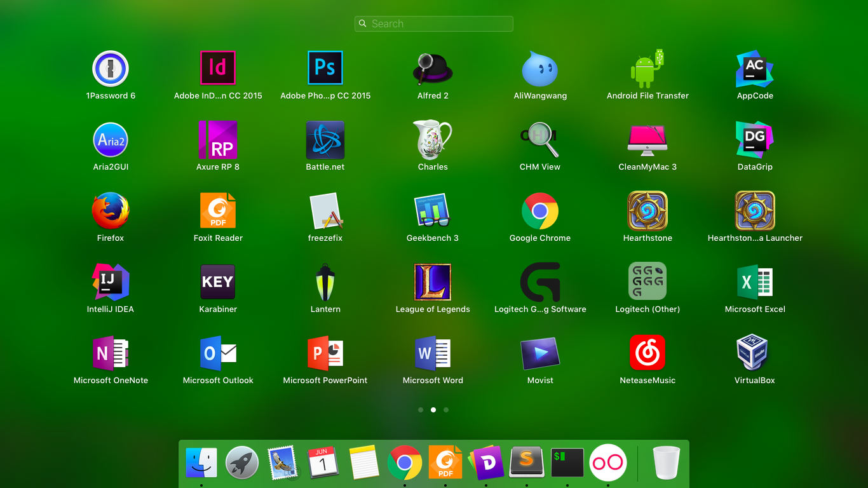Viewport: 868px width, 488px height.
Task: Open Sublime Text from the Dock
Action: 527,462
